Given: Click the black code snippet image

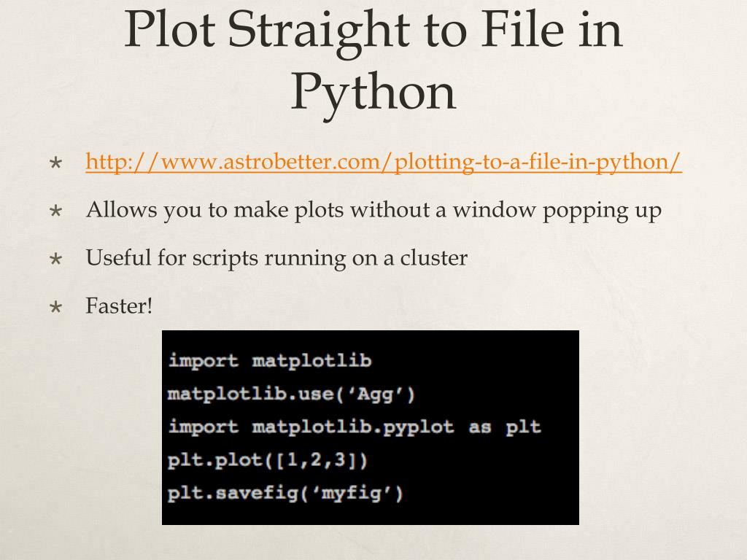Looking at the screenshot, I should (x=371, y=427).
